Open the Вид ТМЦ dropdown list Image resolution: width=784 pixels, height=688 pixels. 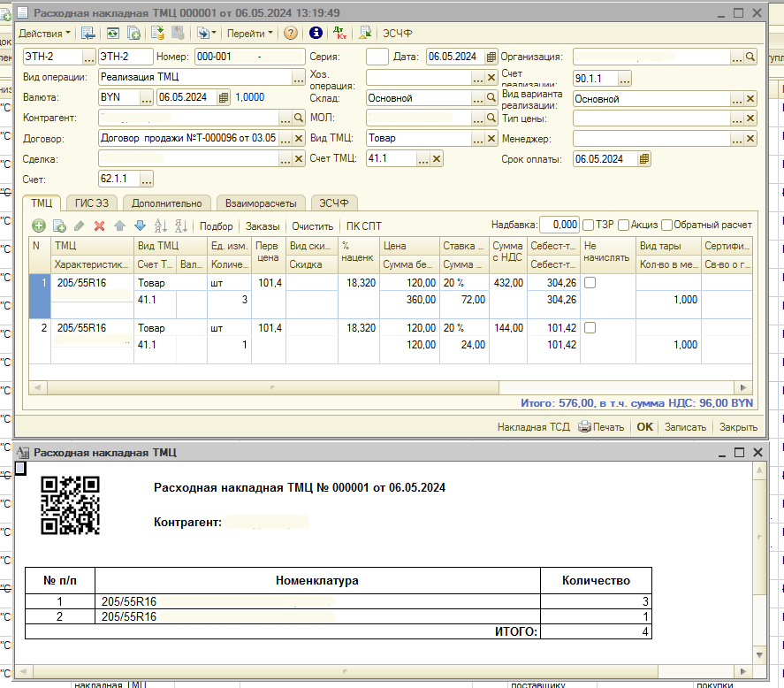[477, 139]
